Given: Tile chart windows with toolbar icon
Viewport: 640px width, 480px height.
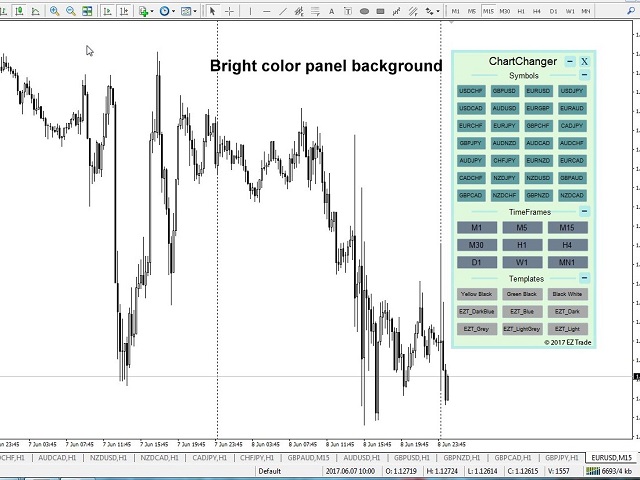Looking at the screenshot, I should (87, 11).
